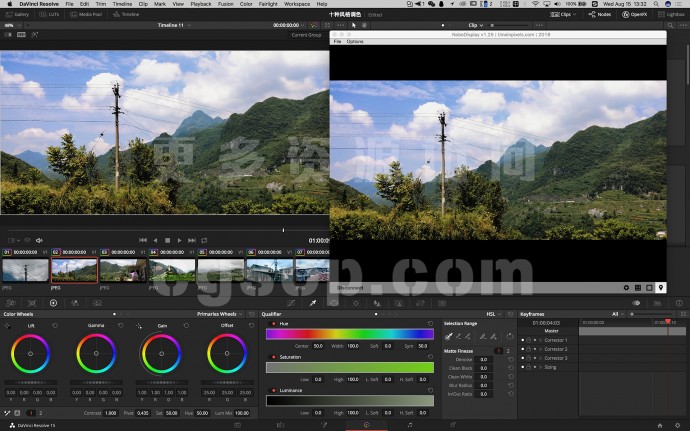Reset the Hue qualifier range
Image resolution: width=690 pixels, height=431 pixels.
[430, 324]
